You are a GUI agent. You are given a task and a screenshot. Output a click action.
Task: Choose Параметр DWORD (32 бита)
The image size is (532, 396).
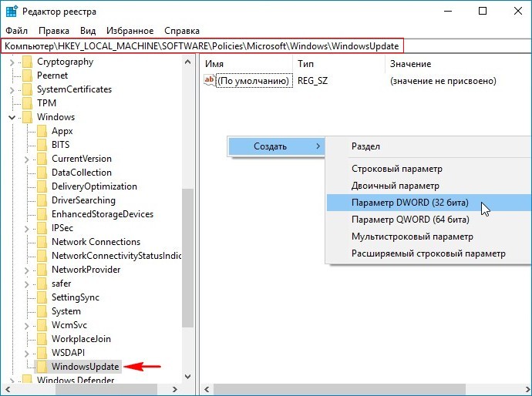point(429,203)
